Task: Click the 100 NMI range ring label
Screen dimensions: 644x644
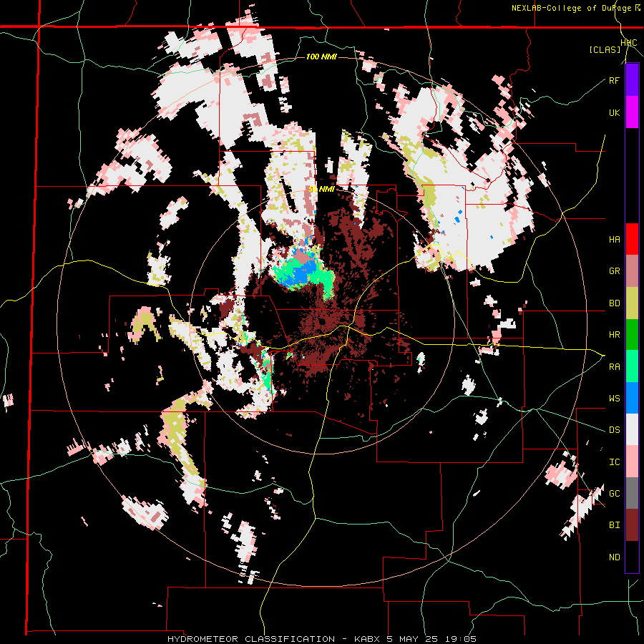Action: (x=321, y=57)
